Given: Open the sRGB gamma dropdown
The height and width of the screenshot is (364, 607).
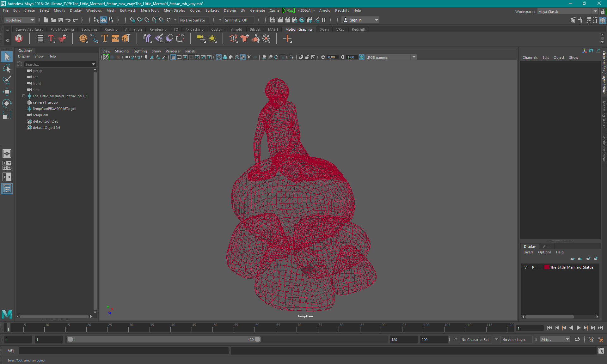Looking at the screenshot, I should 391,57.
